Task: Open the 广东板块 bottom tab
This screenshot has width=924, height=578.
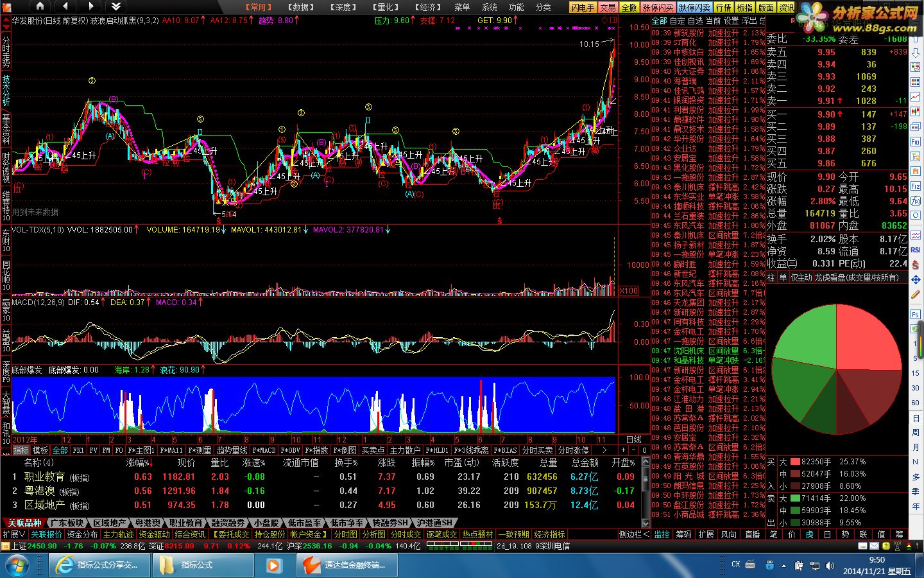Action: pyautogui.click(x=67, y=523)
